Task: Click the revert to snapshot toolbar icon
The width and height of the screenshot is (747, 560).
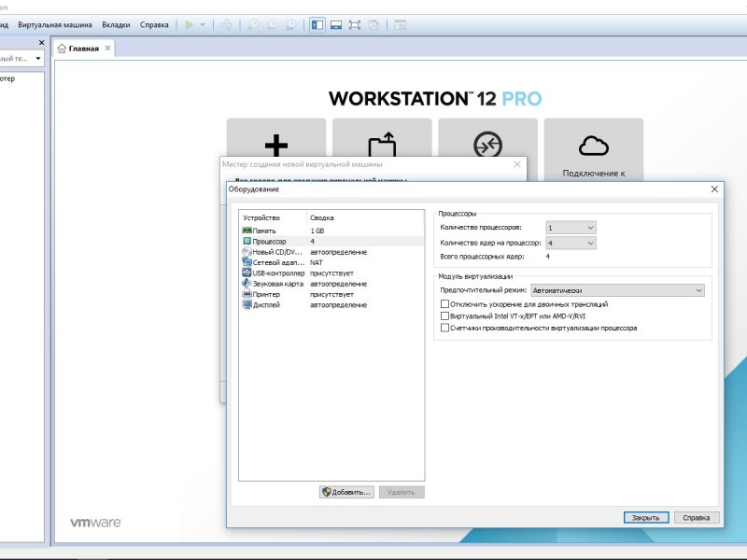Action: (x=272, y=25)
